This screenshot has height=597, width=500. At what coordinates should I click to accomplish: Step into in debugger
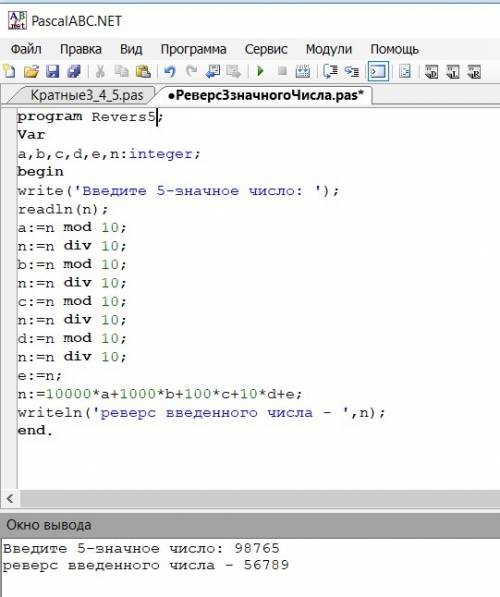(351, 72)
